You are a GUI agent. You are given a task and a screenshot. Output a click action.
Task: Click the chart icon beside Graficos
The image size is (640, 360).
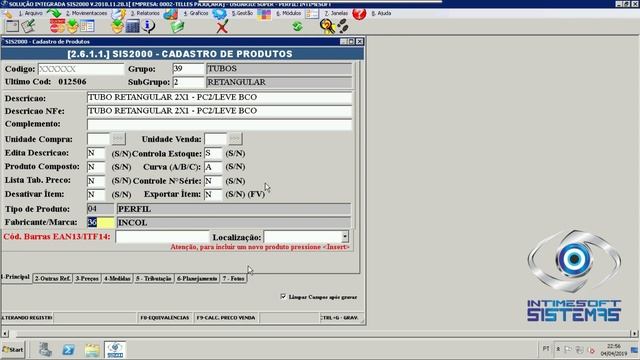tap(171, 13)
